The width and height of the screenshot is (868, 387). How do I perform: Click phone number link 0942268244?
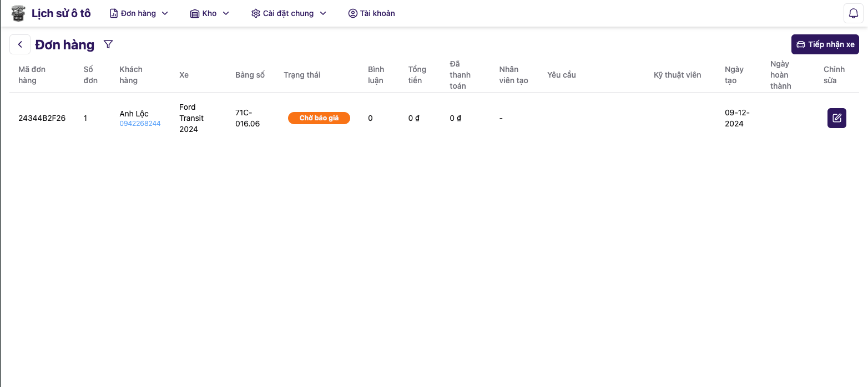[140, 124]
